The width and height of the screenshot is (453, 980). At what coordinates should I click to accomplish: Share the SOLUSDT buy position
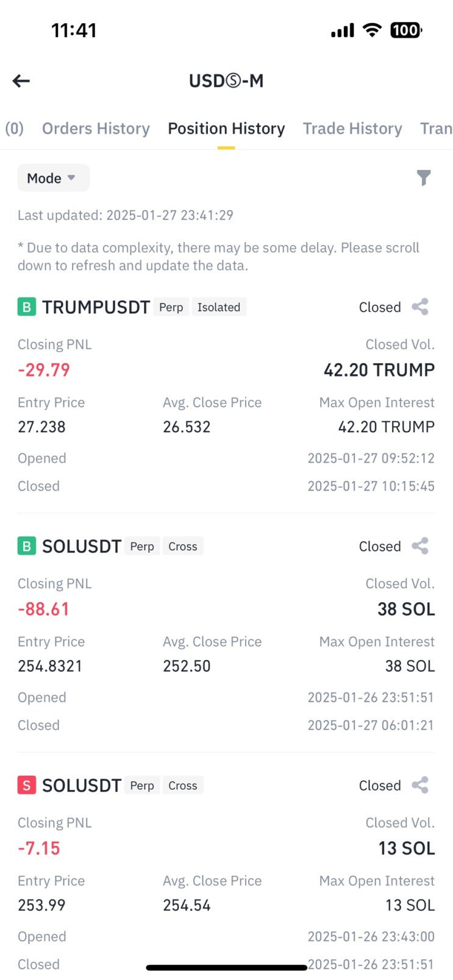420,546
